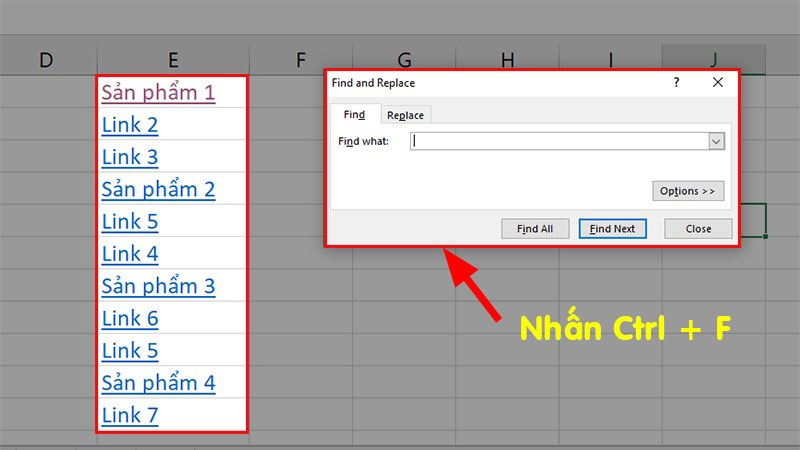The image size is (800, 450).
Task: Click inside the Find what text field
Action: click(558, 142)
